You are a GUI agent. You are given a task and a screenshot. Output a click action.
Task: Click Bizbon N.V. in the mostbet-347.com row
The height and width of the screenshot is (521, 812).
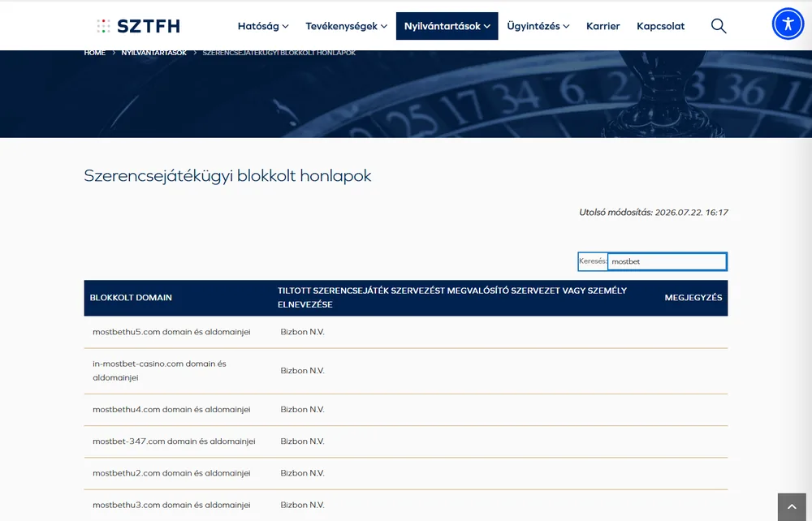302,441
